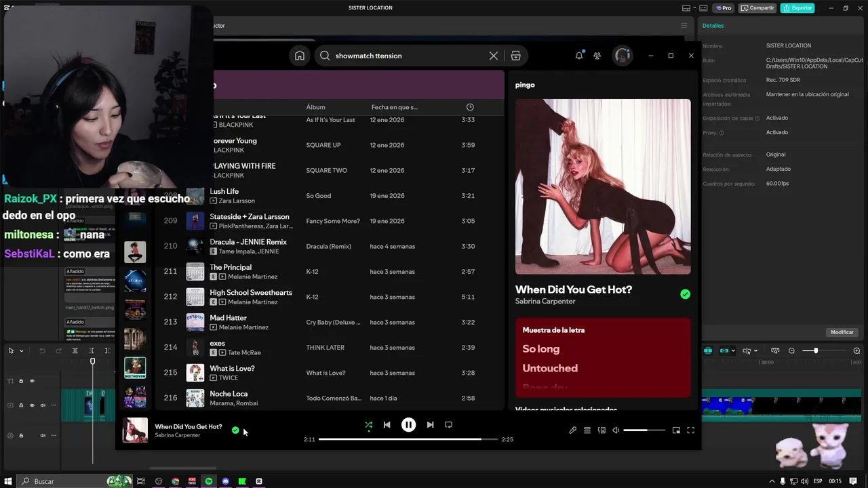Open Spotify Browse icon in search bar
Viewport: 868px width, 488px height.
point(516,56)
